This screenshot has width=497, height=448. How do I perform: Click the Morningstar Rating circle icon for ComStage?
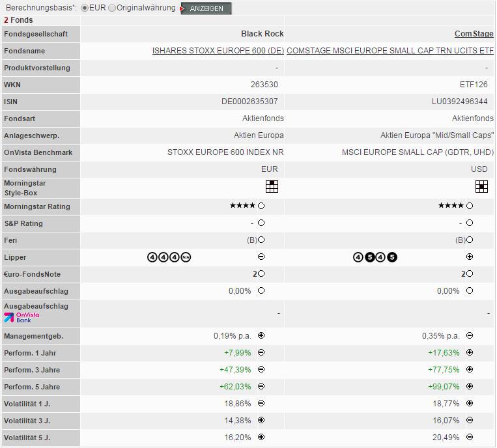(470, 206)
